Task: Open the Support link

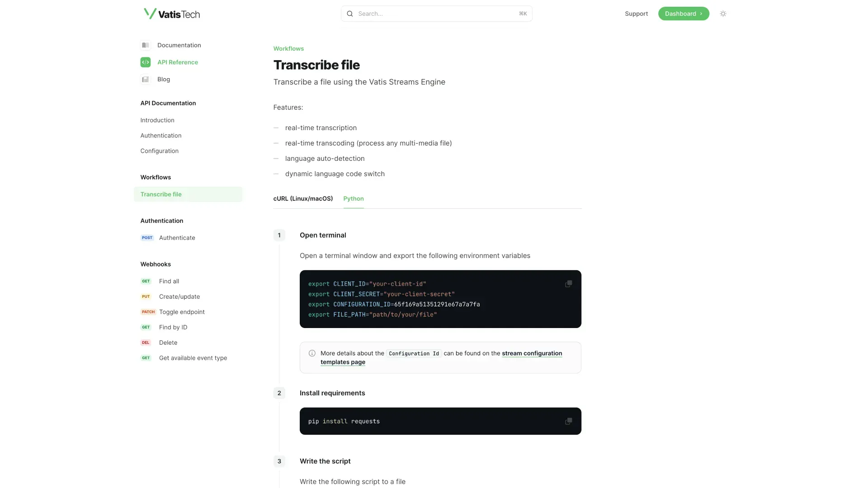Action: (x=636, y=14)
